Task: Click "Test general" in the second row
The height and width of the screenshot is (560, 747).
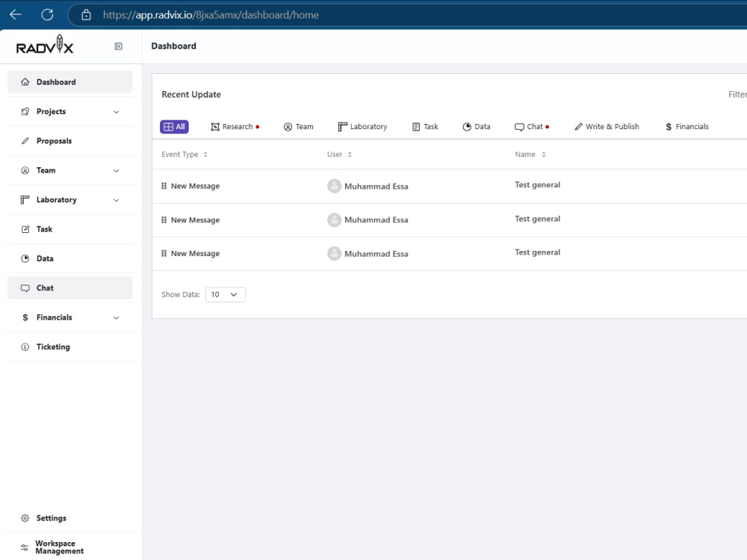Action: pyautogui.click(x=537, y=219)
